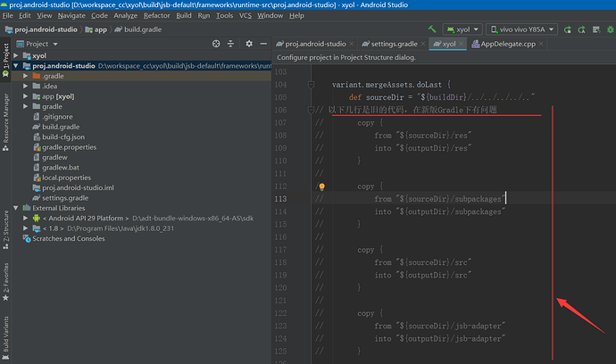
Task: Expand the app [xyol] folder
Action: pos(26,95)
